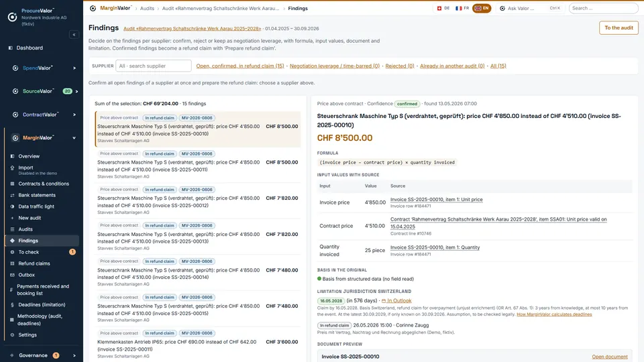This screenshot has width=644, height=362.
Task: Expand the SpendValor module
Action: [74, 68]
